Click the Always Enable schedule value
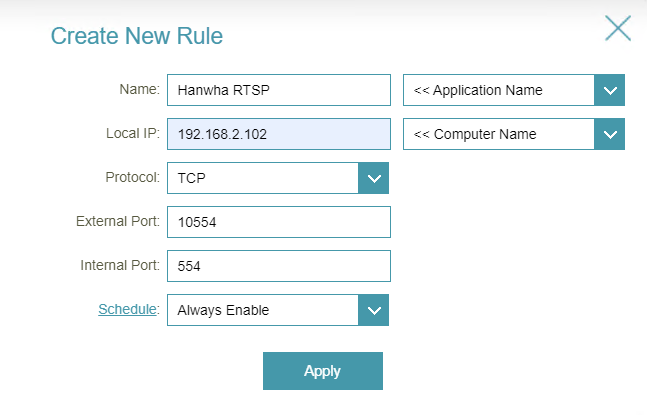Viewport: 647px width, 415px height. coord(262,310)
